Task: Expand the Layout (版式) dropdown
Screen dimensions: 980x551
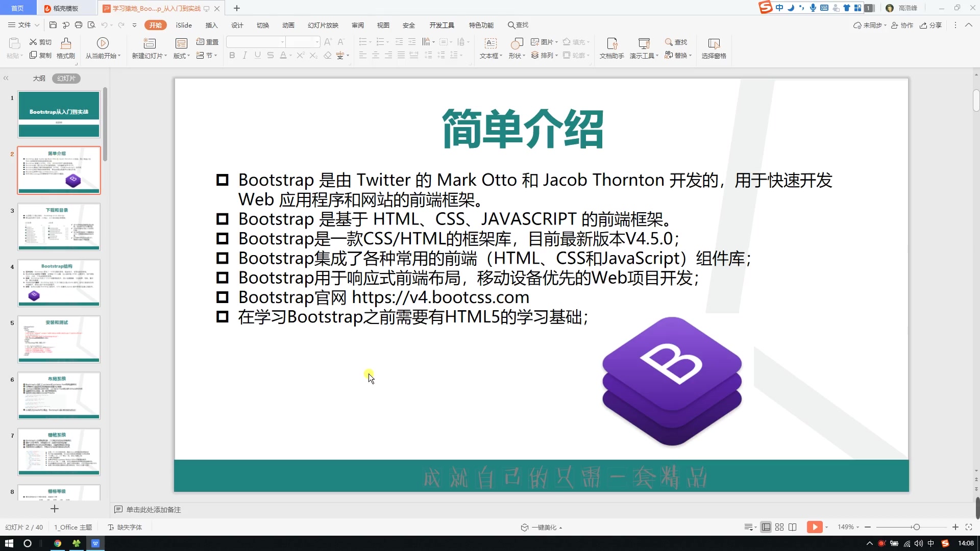Action: pyautogui.click(x=182, y=56)
